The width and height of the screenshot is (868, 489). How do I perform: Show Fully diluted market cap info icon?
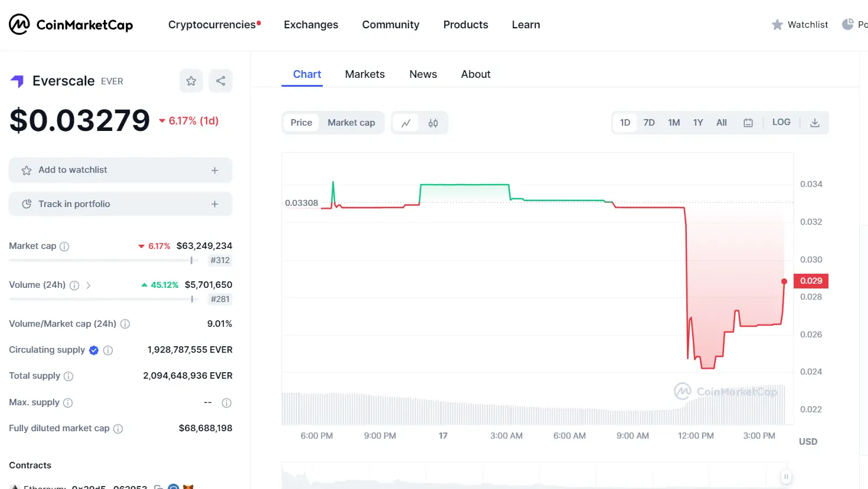point(118,429)
